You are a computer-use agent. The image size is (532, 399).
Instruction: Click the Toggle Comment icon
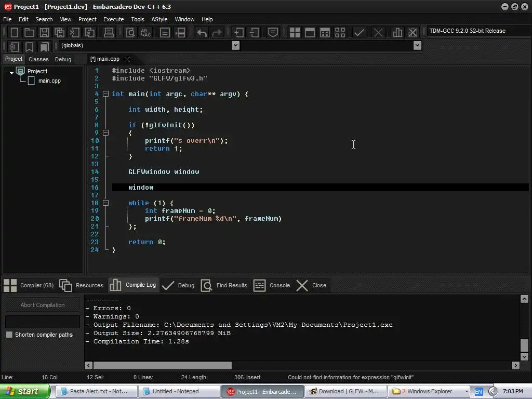tap(273, 33)
